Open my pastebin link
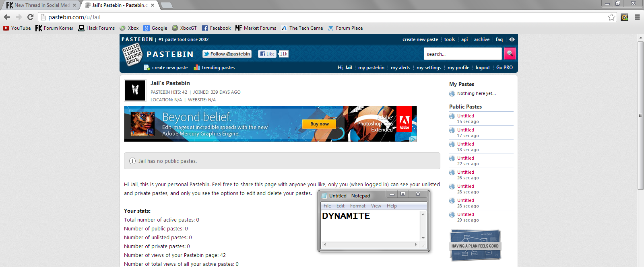 [371, 68]
